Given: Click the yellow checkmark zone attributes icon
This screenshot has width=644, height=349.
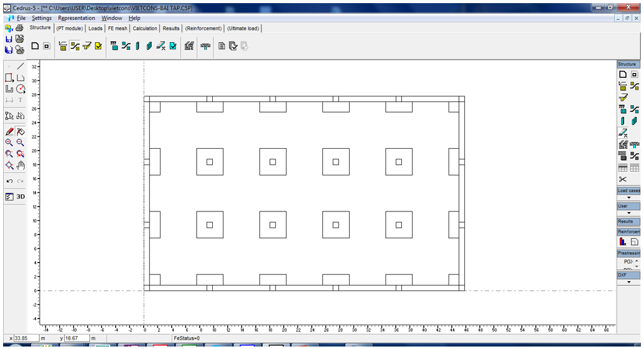Looking at the screenshot, I should pos(98,46).
